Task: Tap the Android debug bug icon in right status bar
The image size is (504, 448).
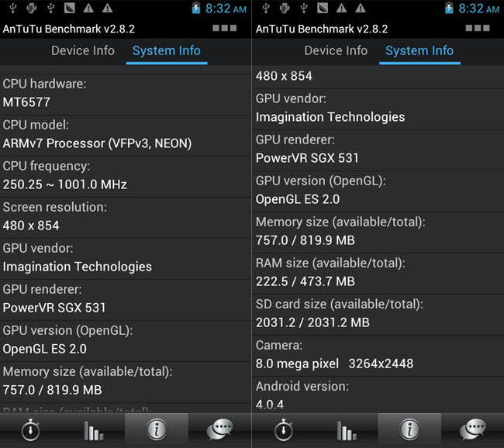Action: pos(285,8)
